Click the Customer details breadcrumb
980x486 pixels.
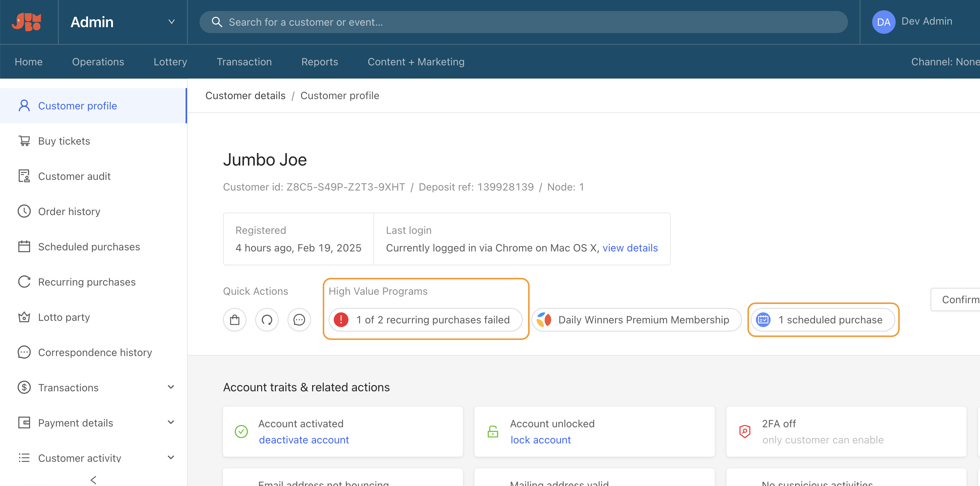[245, 95]
